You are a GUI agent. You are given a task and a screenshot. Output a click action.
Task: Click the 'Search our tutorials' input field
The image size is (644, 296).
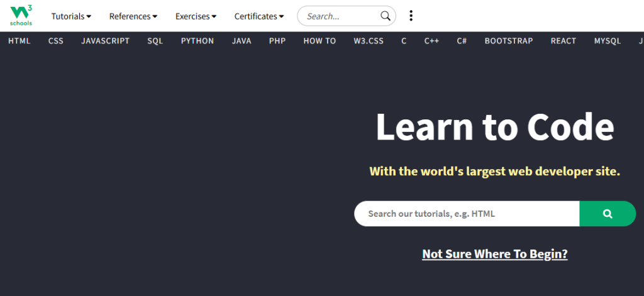point(467,214)
